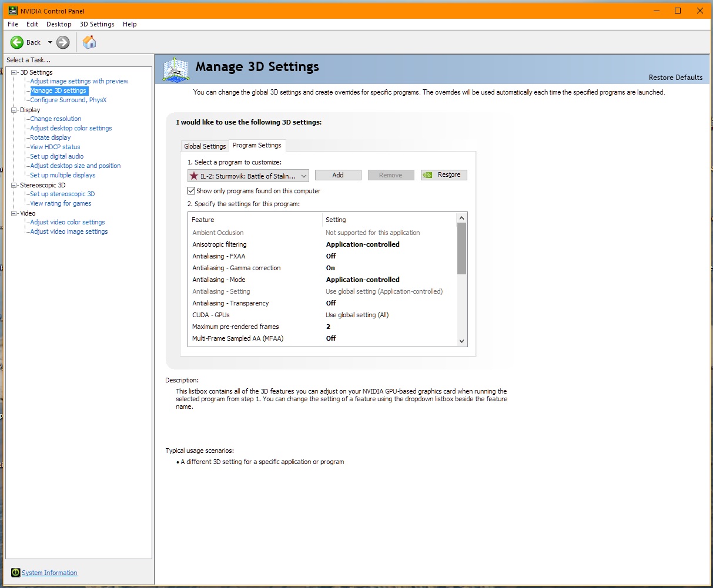Collapse the Stereoscopic 3D tree node
713x588 pixels.
(x=14, y=185)
